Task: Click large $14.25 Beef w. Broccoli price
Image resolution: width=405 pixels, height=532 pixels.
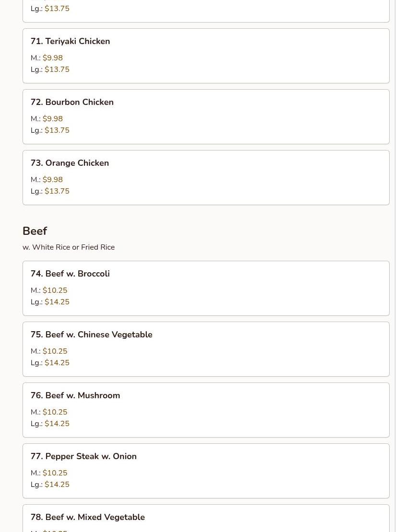Action: pos(57,302)
